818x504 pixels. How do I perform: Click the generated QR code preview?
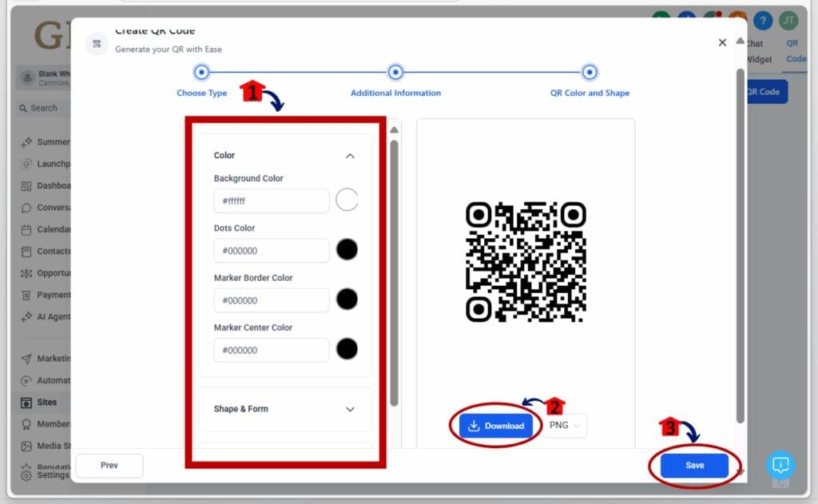click(526, 262)
